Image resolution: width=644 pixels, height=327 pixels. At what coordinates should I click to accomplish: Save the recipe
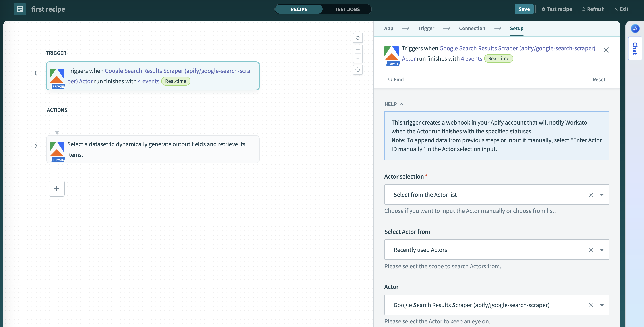524,9
